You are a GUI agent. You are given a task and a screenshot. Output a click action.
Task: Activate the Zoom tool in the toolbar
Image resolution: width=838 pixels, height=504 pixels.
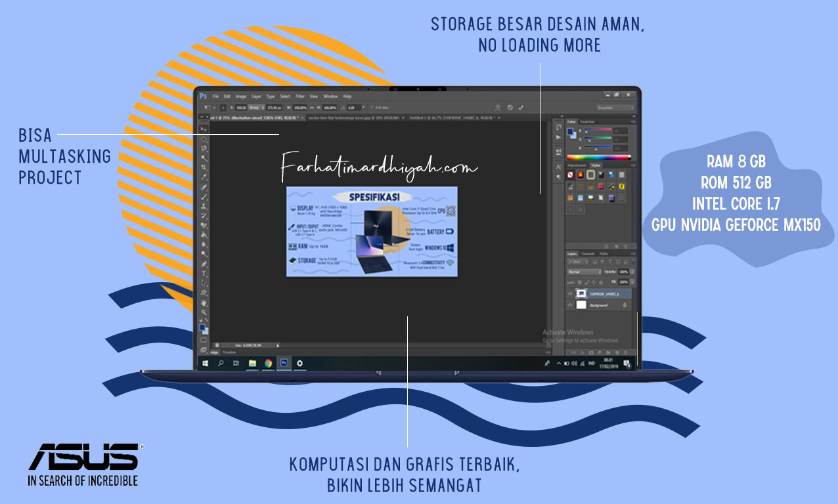click(x=204, y=312)
